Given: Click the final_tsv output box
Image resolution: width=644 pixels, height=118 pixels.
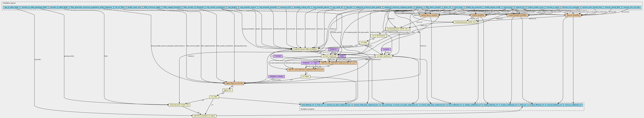Looking at the screenshot, I should [523, 105].
